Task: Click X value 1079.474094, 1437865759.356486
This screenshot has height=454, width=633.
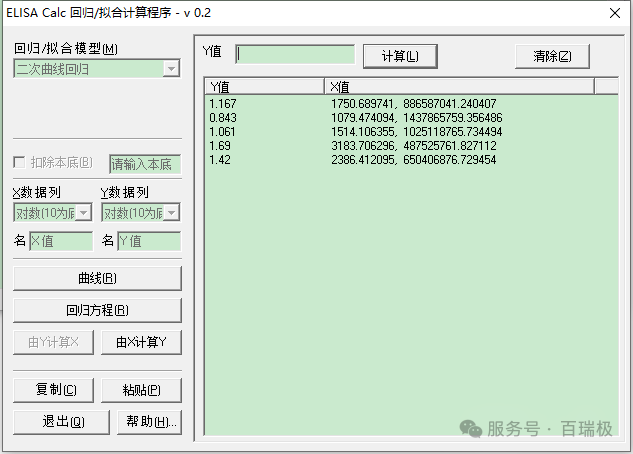Action: coord(417,118)
